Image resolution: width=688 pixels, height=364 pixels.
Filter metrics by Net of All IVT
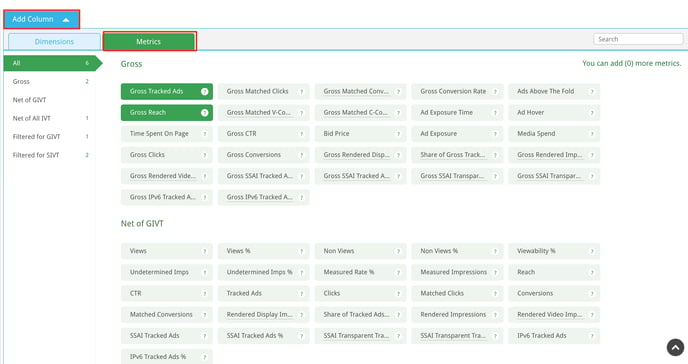[x=50, y=118]
